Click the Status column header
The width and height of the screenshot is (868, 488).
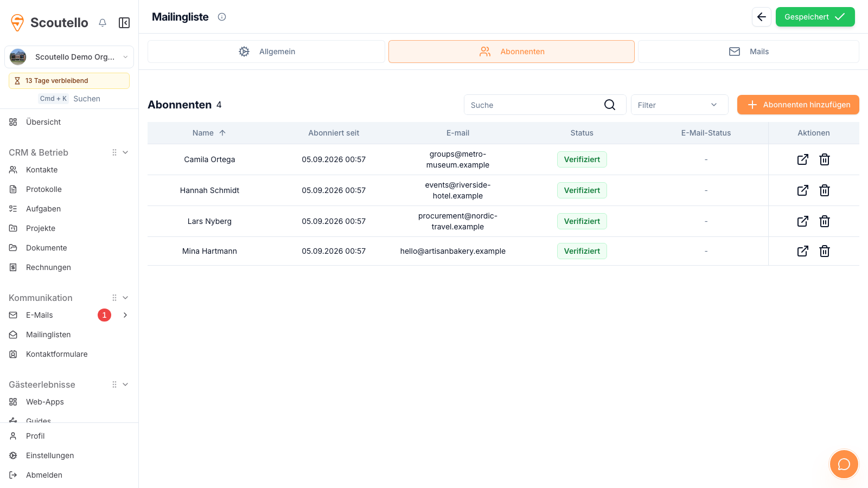coord(582,133)
